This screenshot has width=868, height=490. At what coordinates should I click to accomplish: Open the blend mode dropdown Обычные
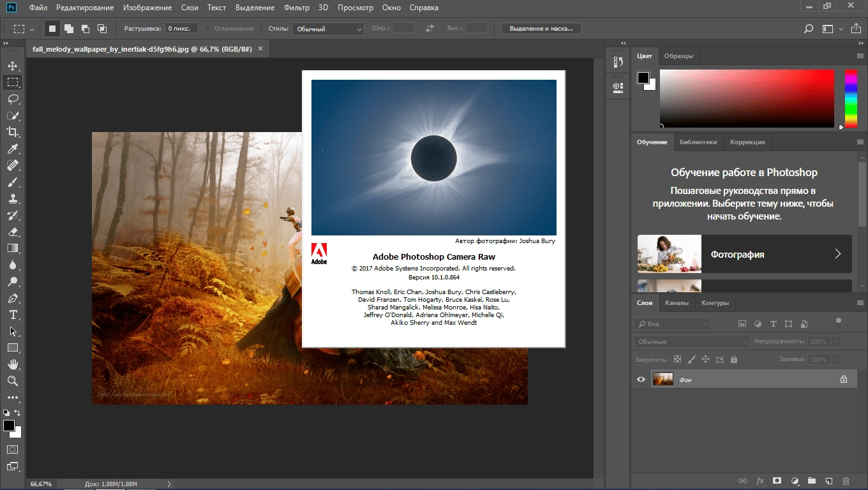tap(692, 342)
